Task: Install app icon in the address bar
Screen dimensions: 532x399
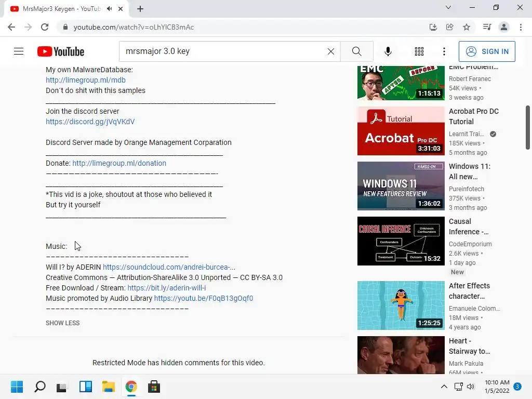Action: coord(433,27)
